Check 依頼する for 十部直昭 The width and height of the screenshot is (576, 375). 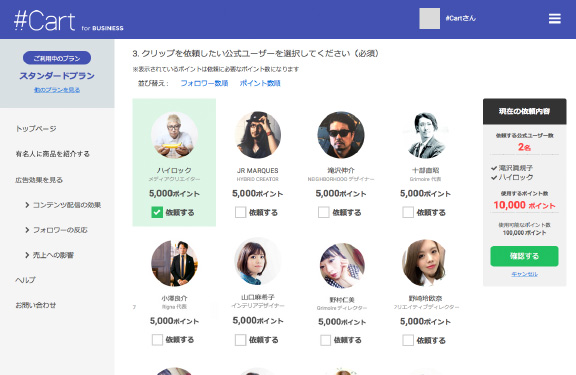(408, 212)
